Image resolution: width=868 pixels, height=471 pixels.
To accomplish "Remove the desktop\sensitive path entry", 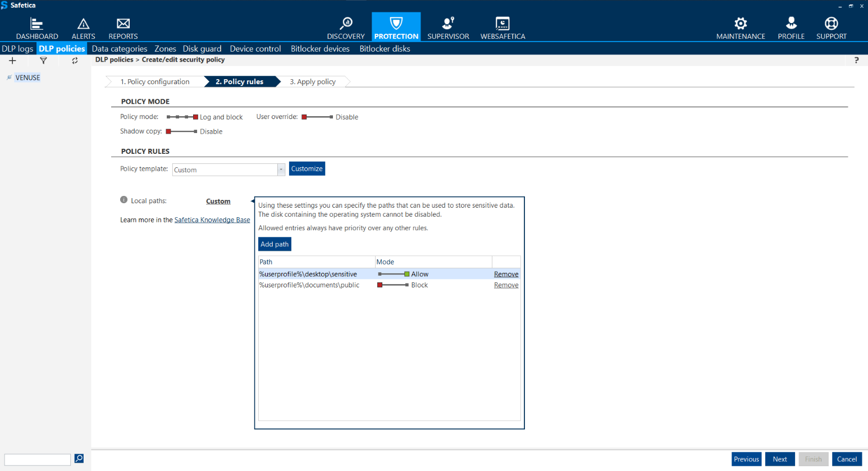I will click(x=506, y=274).
